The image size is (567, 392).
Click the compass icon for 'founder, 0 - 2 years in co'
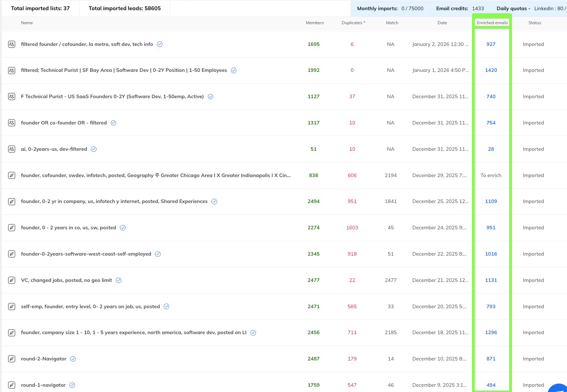(x=12, y=228)
